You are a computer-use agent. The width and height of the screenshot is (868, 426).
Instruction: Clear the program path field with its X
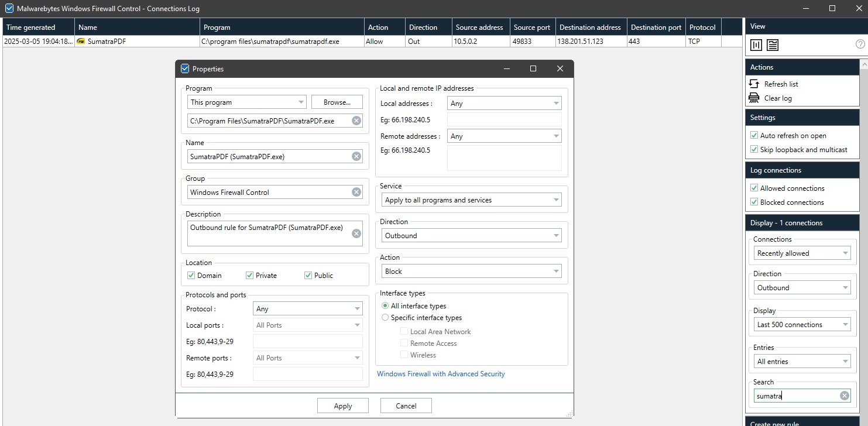click(x=356, y=121)
